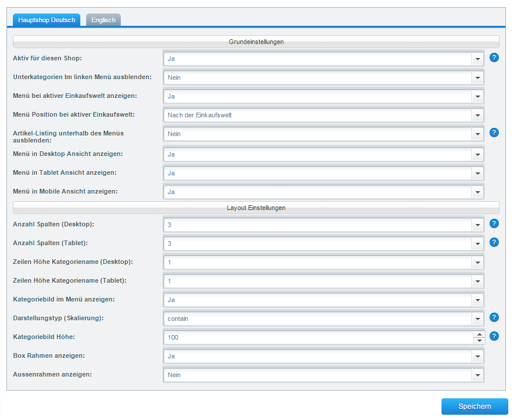Switch to the Hauptshop Deutsch tab

(x=46, y=20)
